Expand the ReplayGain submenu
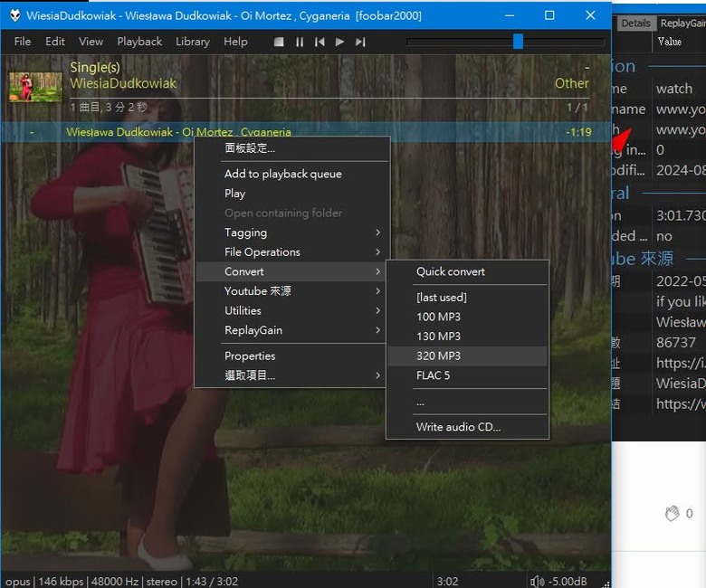The image size is (706, 588). tap(291, 330)
